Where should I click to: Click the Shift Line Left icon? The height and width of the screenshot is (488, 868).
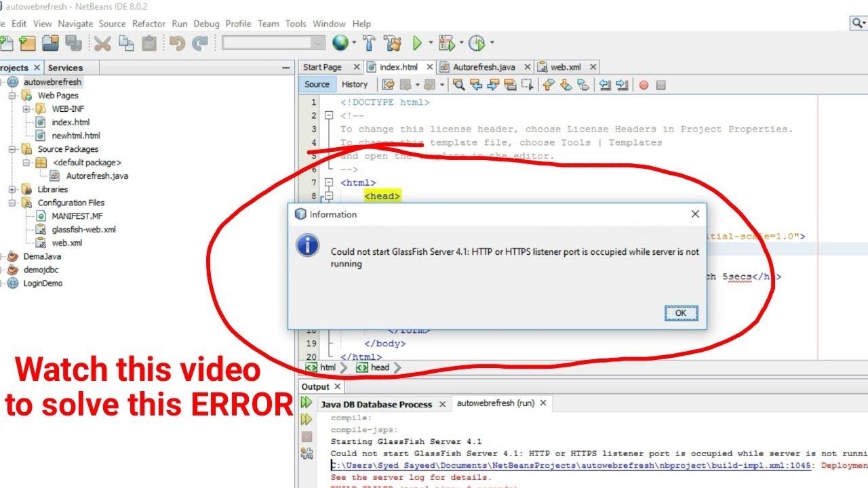(604, 85)
